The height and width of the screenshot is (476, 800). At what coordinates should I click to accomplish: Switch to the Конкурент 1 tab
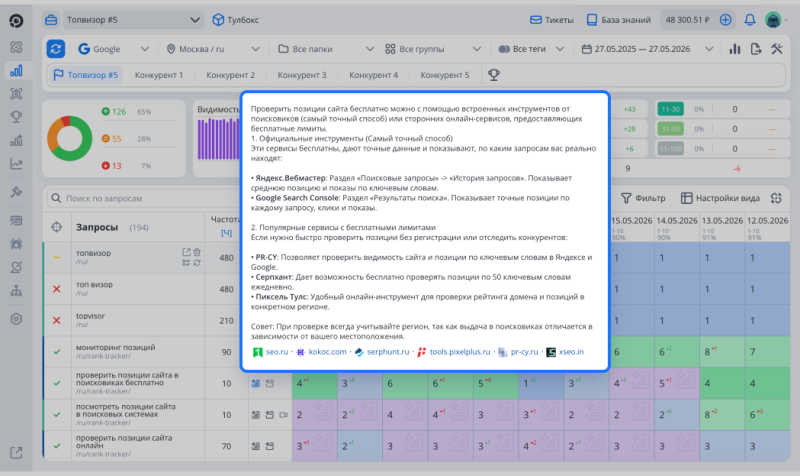click(x=159, y=75)
